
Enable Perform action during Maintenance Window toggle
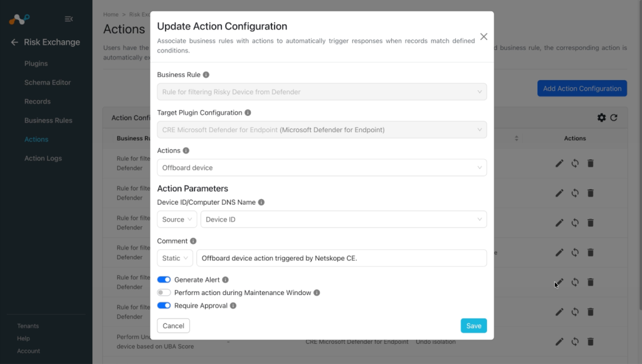(164, 293)
